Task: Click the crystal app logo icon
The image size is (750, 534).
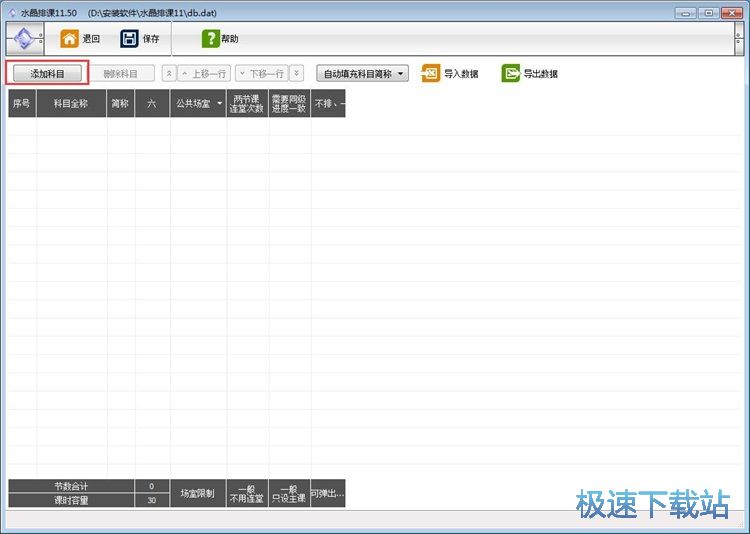Action: click(x=24, y=38)
